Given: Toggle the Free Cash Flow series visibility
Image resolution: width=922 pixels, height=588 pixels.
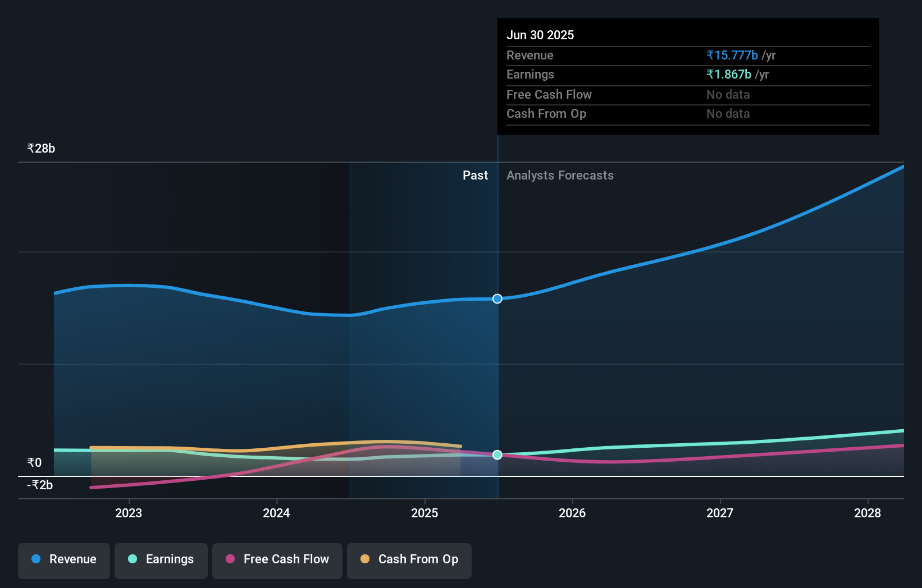Looking at the screenshot, I should (277, 560).
